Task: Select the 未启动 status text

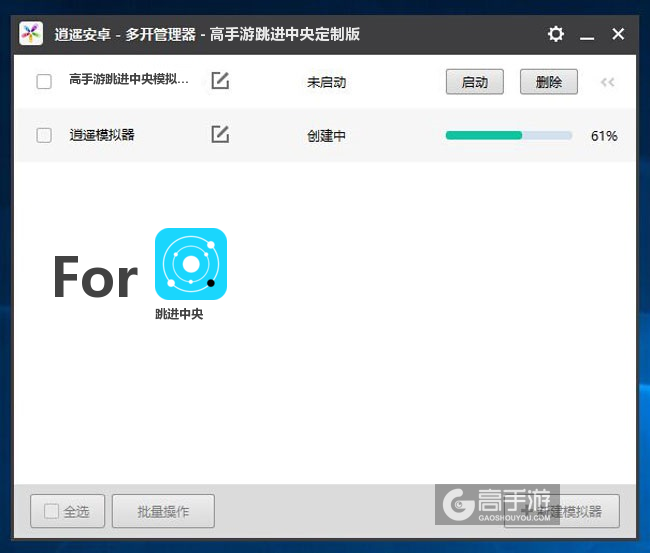Action: [x=327, y=82]
